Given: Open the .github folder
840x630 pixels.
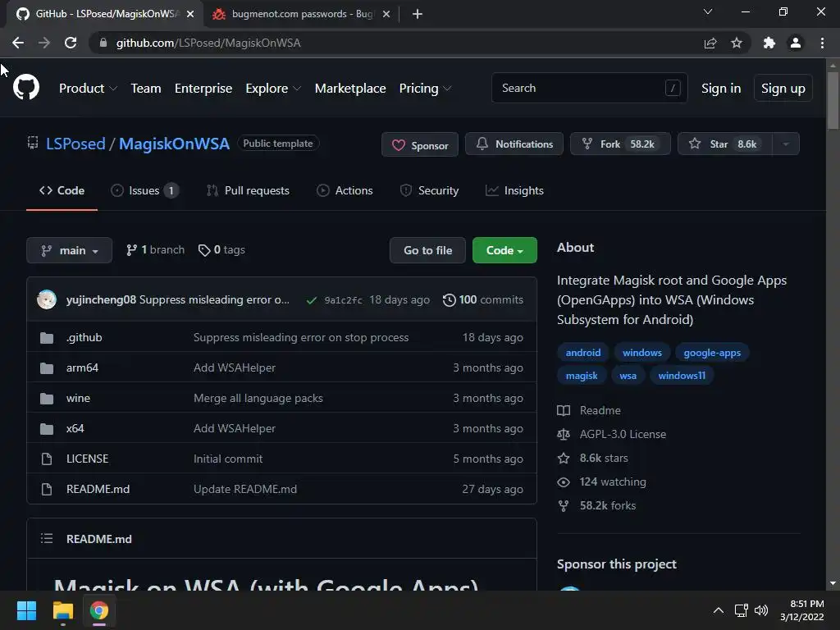Looking at the screenshot, I should coord(84,337).
